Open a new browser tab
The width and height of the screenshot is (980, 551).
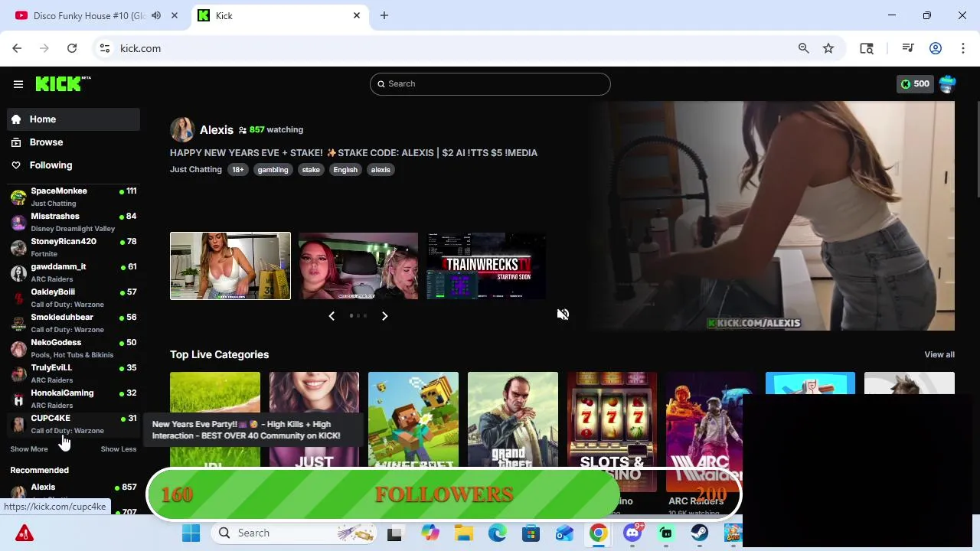pos(384,15)
